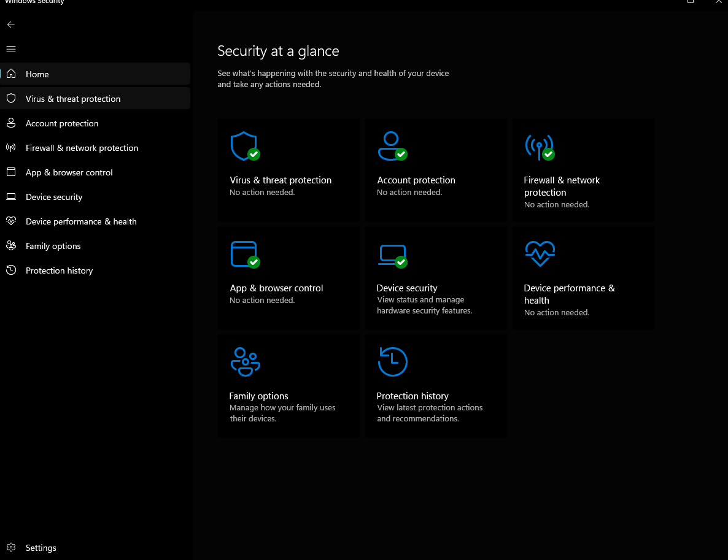Click the large family icon on Family options tile

tap(245, 362)
